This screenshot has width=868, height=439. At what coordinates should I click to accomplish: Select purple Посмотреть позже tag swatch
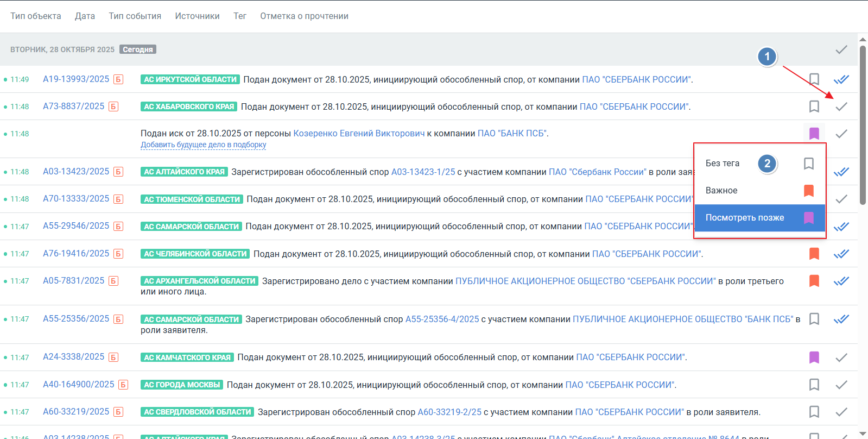(808, 218)
